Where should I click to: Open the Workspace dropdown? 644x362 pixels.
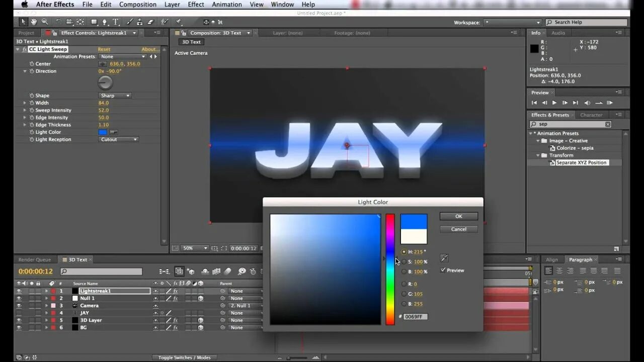(x=512, y=23)
